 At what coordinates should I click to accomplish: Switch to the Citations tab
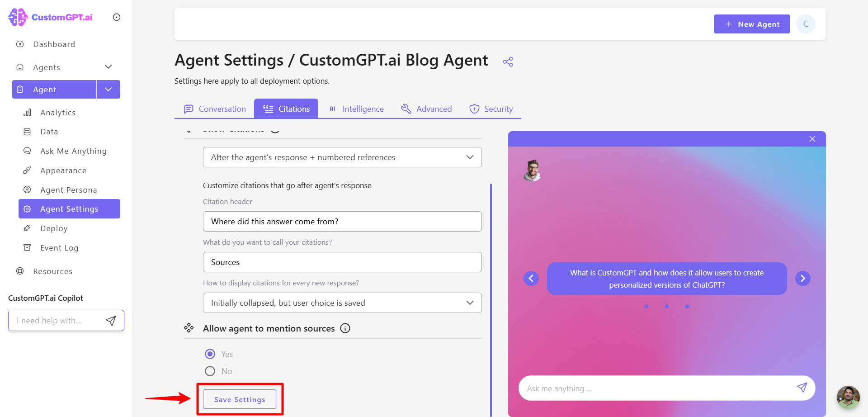coord(286,109)
